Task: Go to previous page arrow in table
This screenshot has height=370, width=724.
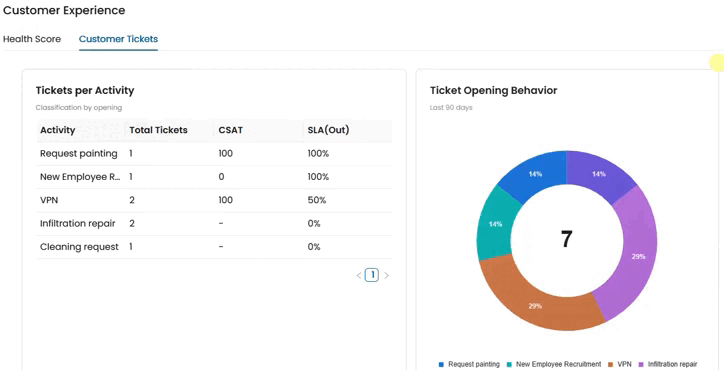Action: coord(359,276)
